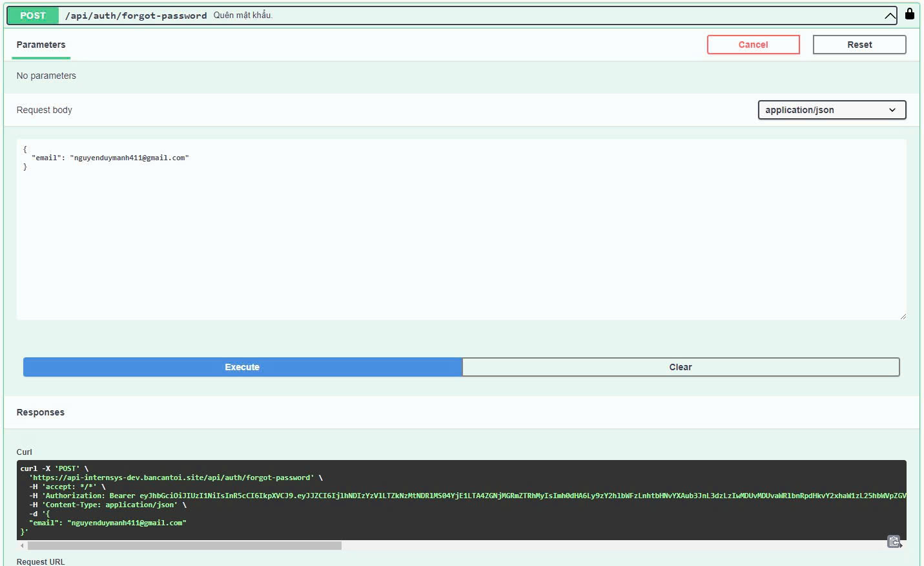Execute the forgot-password request
Viewport: 924px width, 566px height.
coord(242,367)
